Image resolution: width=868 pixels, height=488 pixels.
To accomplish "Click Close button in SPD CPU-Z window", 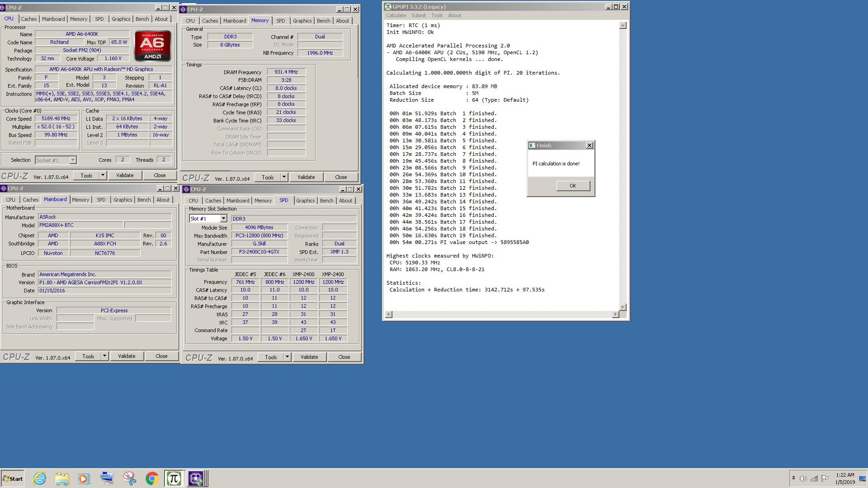I will 344,357.
